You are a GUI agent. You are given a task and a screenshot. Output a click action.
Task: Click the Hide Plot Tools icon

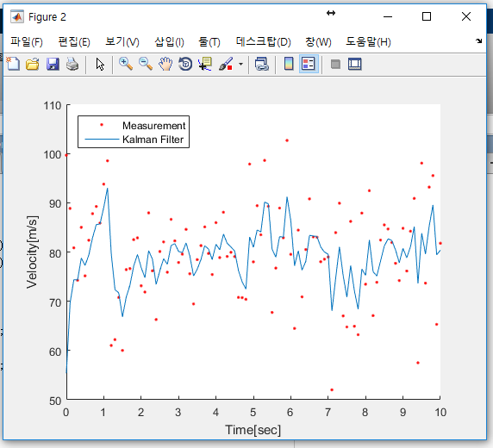(335, 64)
